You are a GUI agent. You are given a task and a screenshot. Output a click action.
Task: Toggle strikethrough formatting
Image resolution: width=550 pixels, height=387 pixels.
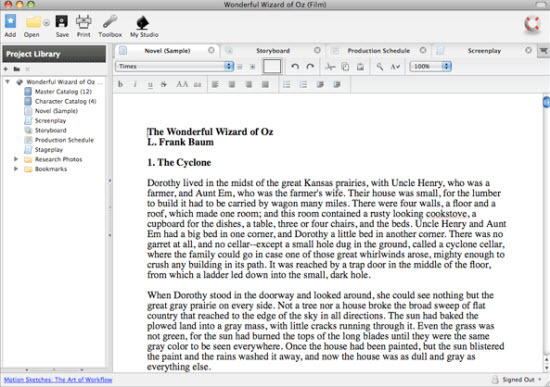click(x=163, y=84)
